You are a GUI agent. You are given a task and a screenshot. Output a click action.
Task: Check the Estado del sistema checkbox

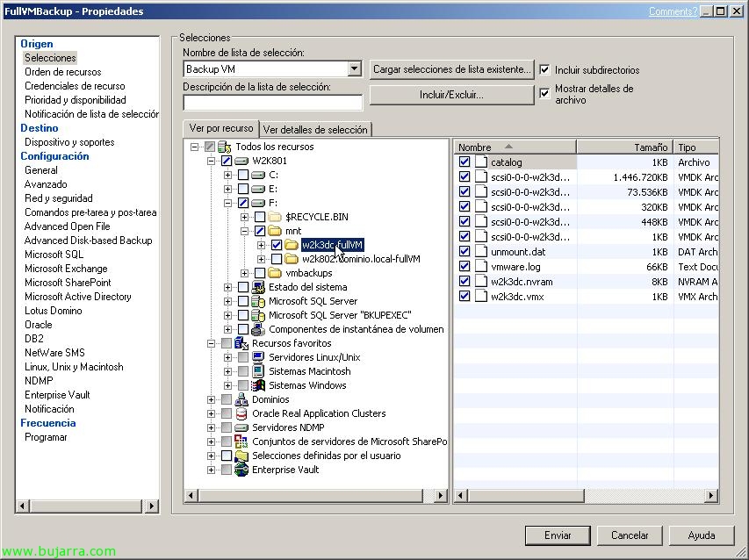(243, 287)
